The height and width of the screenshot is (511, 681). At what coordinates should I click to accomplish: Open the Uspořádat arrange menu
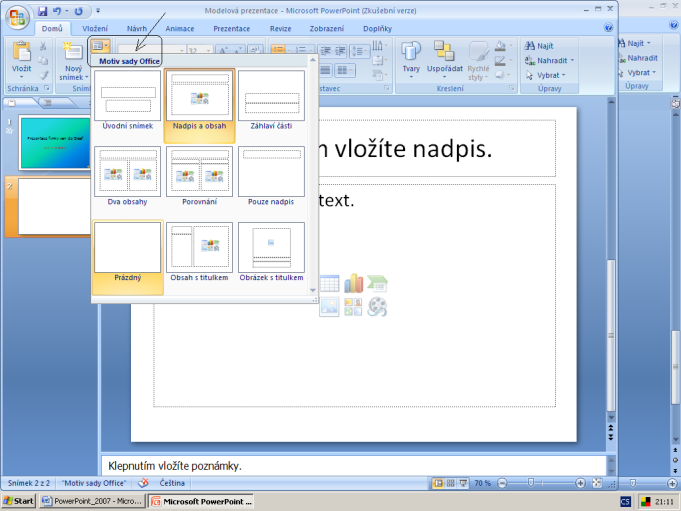pos(445,60)
